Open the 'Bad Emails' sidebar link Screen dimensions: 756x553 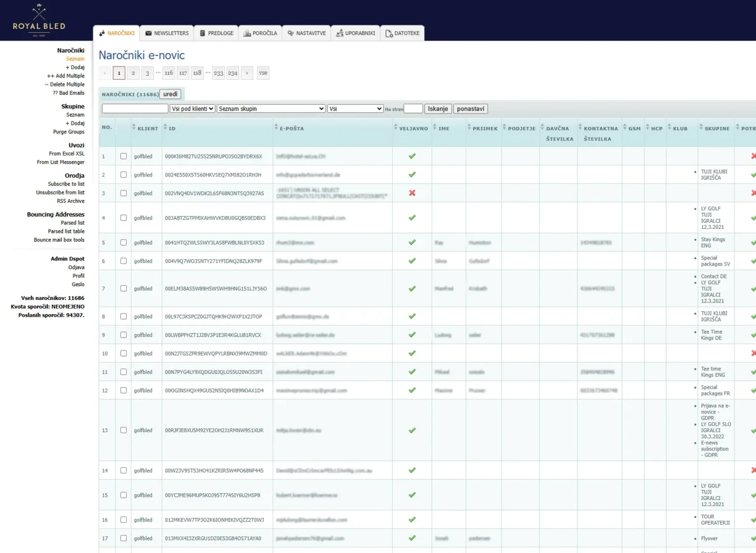tap(69, 93)
